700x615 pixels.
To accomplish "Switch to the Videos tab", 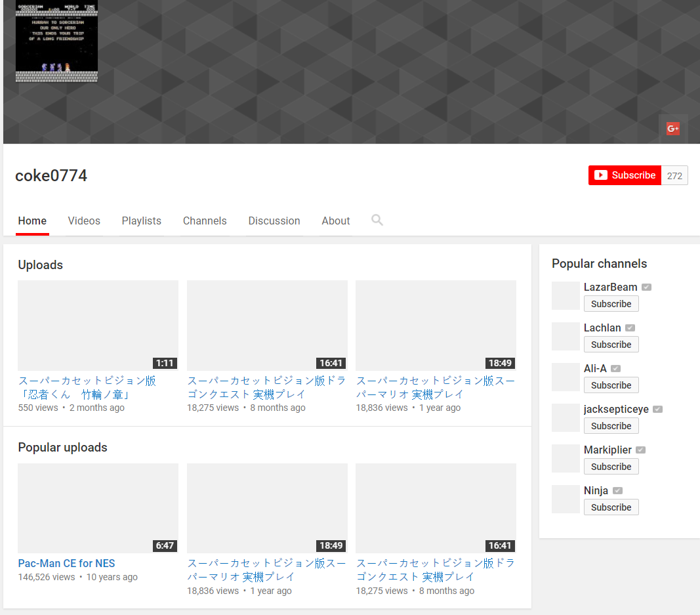I will (x=84, y=221).
